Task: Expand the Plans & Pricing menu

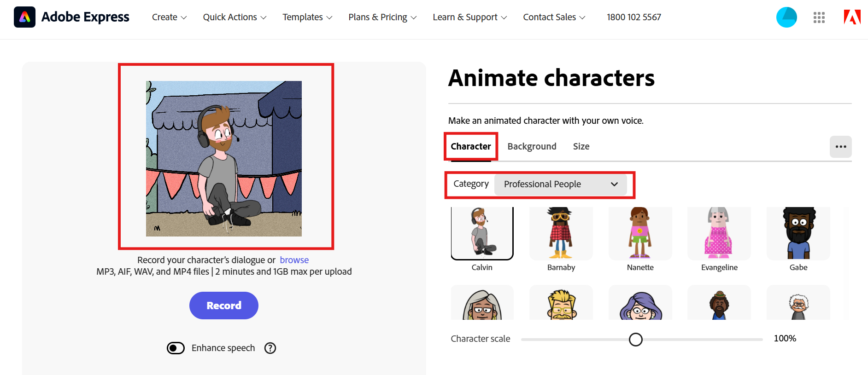Action: (x=382, y=17)
